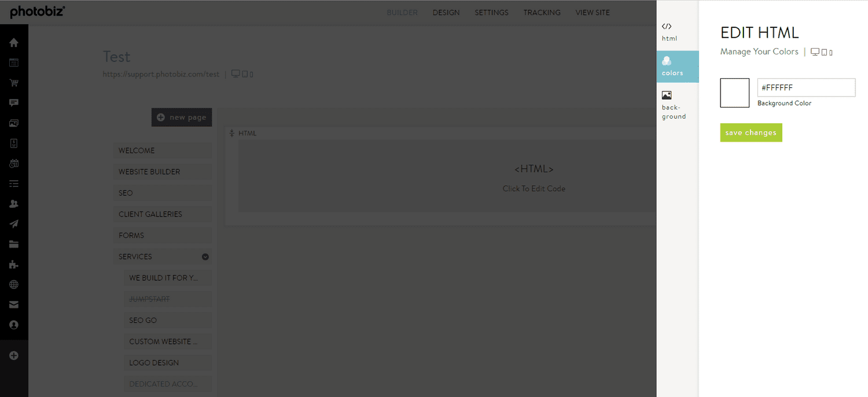Open the DESIGN menu item
The width and height of the screenshot is (868, 397).
coord(446,12)
